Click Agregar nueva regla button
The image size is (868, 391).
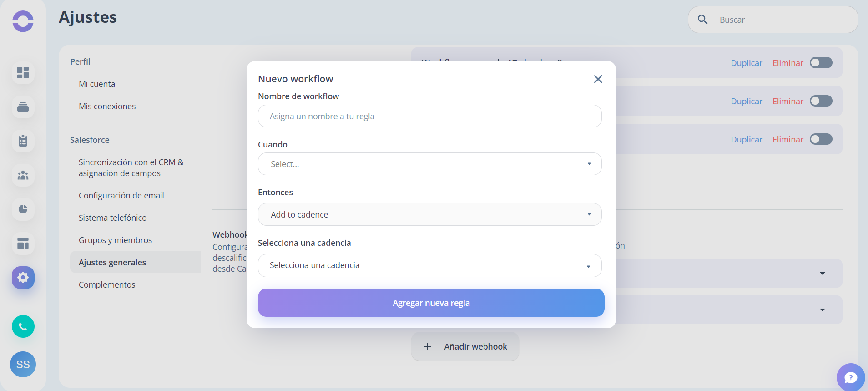coord(431,303)
